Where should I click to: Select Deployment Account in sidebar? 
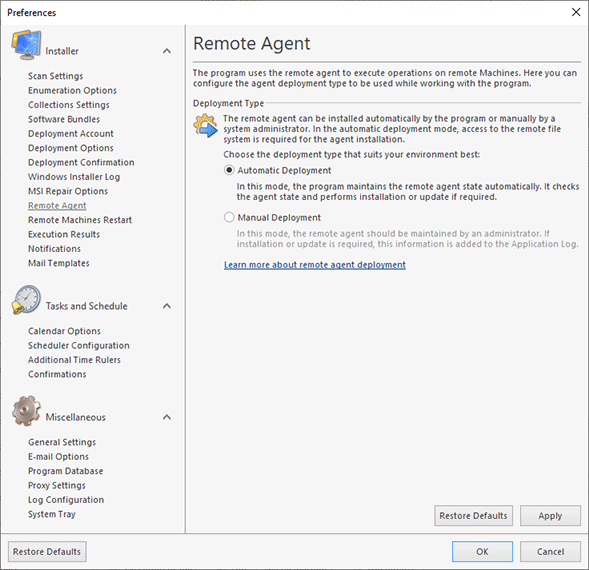click(x=71, y=134)
